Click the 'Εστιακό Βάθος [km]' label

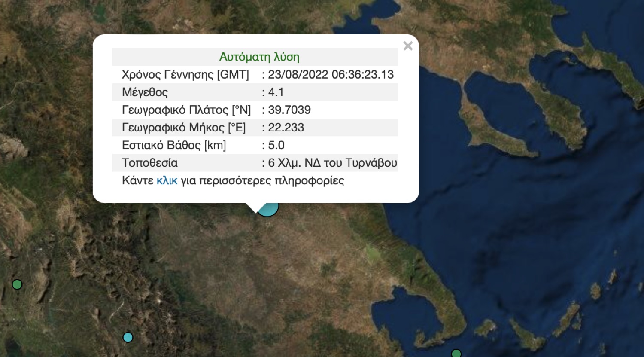(x=174, y=145)
